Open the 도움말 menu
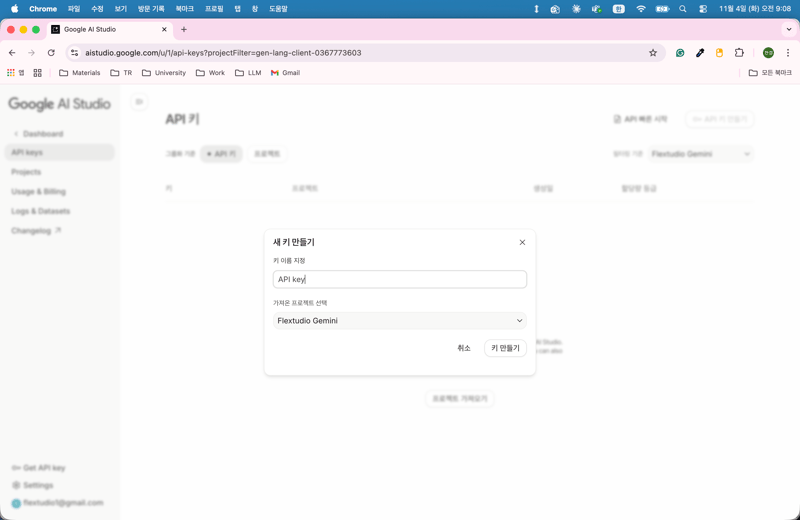The image size is (800, 520). click(x=279, y=9)
